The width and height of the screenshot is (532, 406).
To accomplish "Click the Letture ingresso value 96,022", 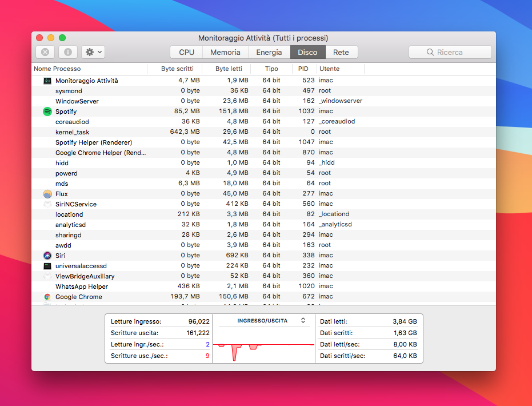I will [199, 321].
